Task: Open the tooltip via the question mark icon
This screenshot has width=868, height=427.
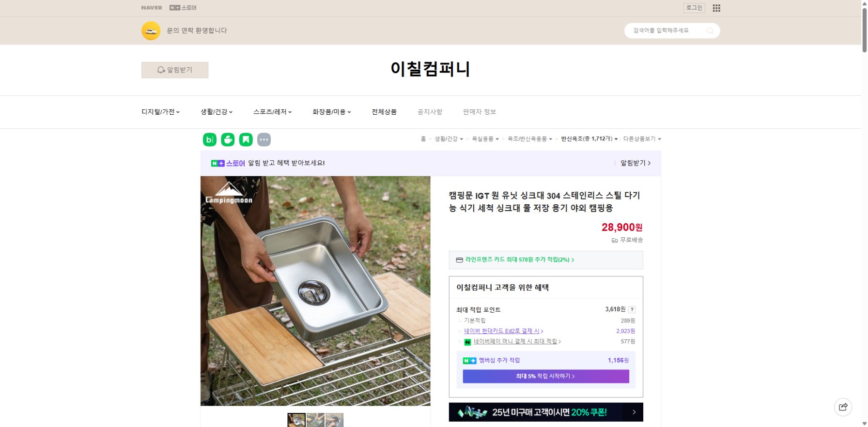Action: pos(632,309)
